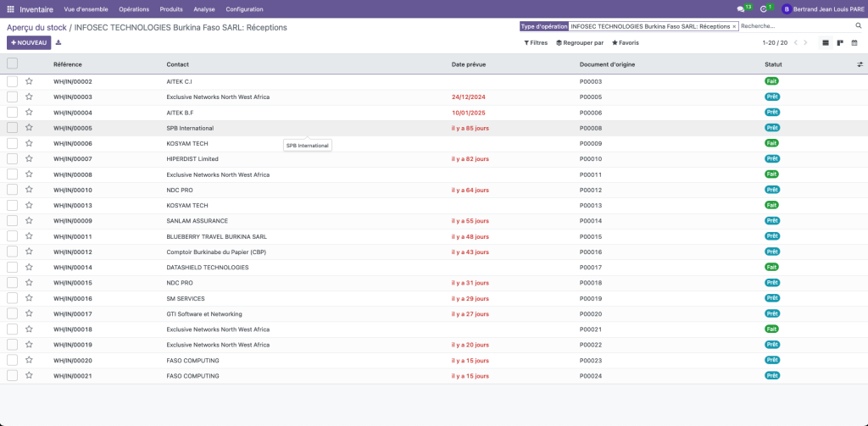
Task: Go to previous page arrow
Action: pos(796,42)
